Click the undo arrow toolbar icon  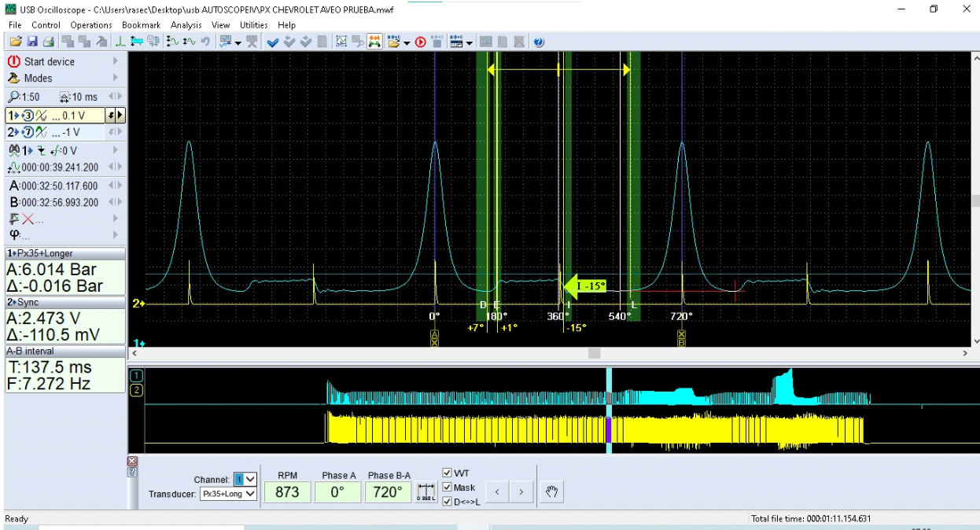click(206, 42)
